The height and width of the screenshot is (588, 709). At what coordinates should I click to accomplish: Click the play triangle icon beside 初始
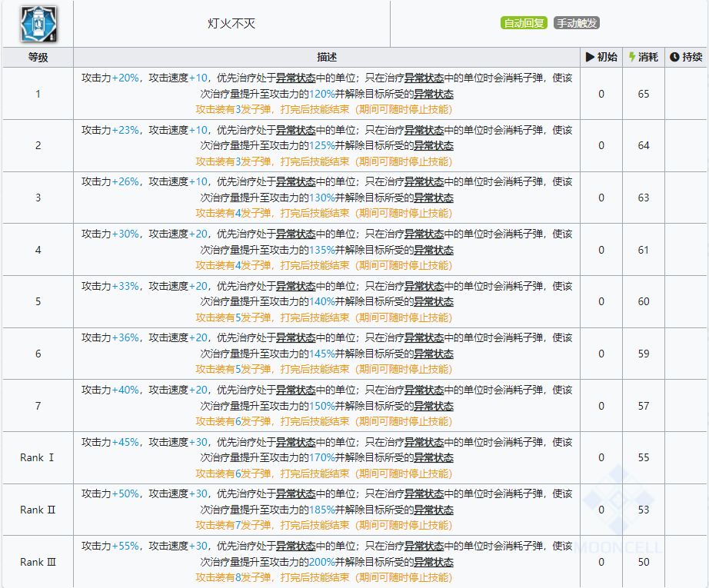pos(590,57)
